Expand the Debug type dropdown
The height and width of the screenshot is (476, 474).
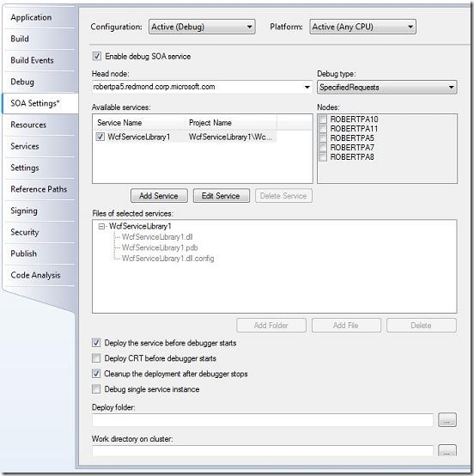pyautogui.click(x=387, y=88)
